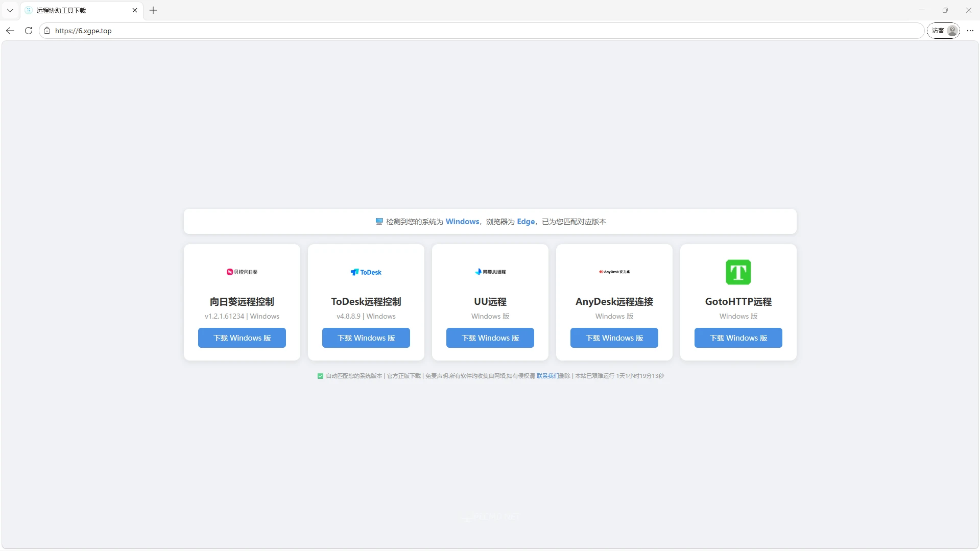Image resolution: width=980 pixels, height=551 pixels.
Task: Download UU远程 Windows version
Action: point(490,338)
